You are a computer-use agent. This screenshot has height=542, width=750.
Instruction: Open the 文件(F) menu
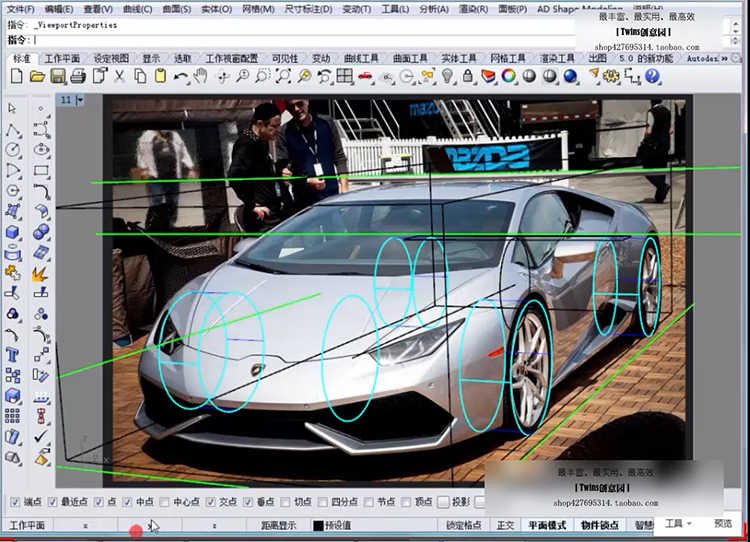(21, 9)
